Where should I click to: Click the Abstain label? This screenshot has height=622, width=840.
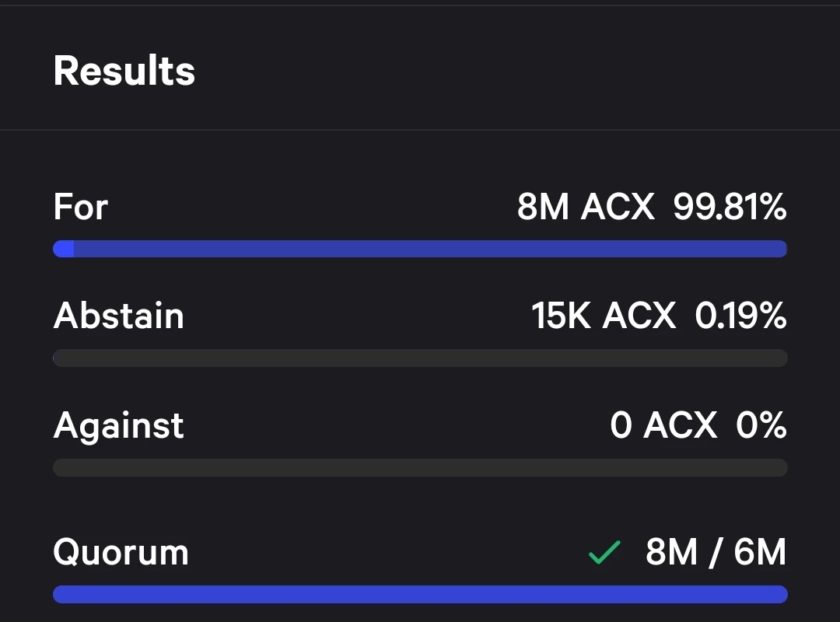118,316
